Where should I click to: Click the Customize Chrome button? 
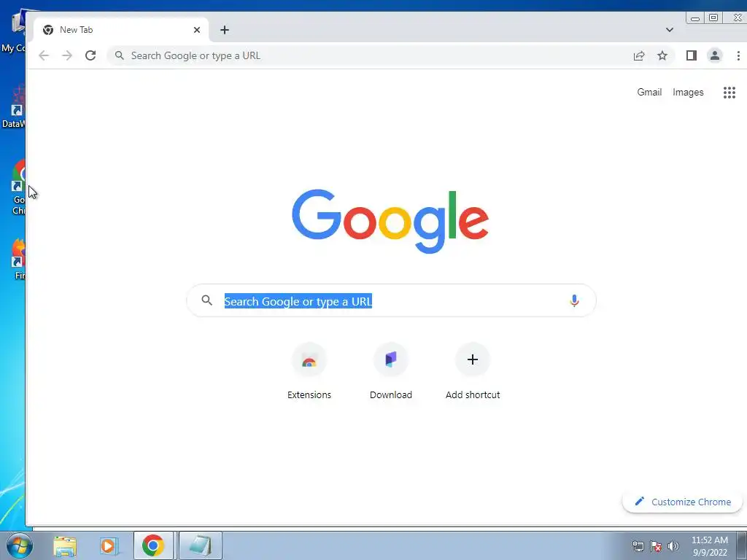pyautogui.click(x=682, y=502)
